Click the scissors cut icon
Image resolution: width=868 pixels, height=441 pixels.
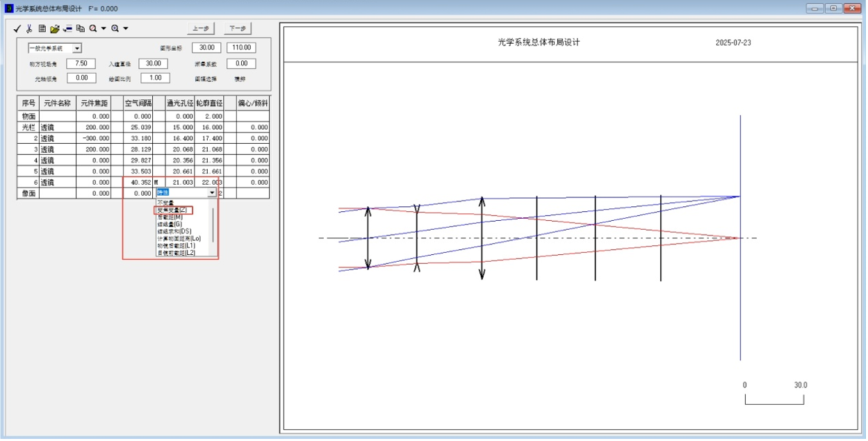tap(29, 28)
